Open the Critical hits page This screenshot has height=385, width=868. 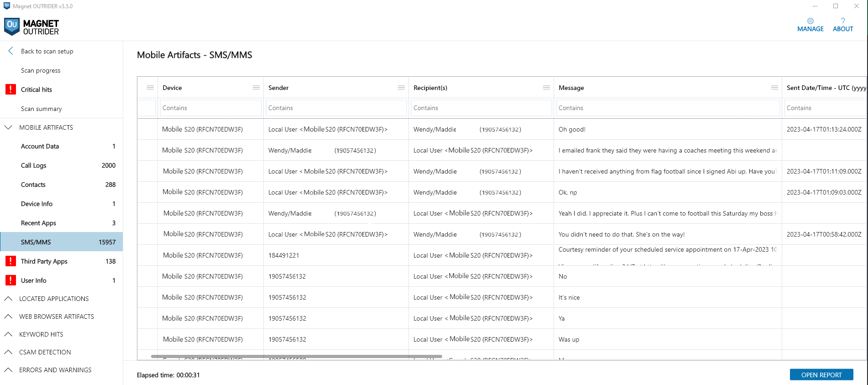pos(37,90)
